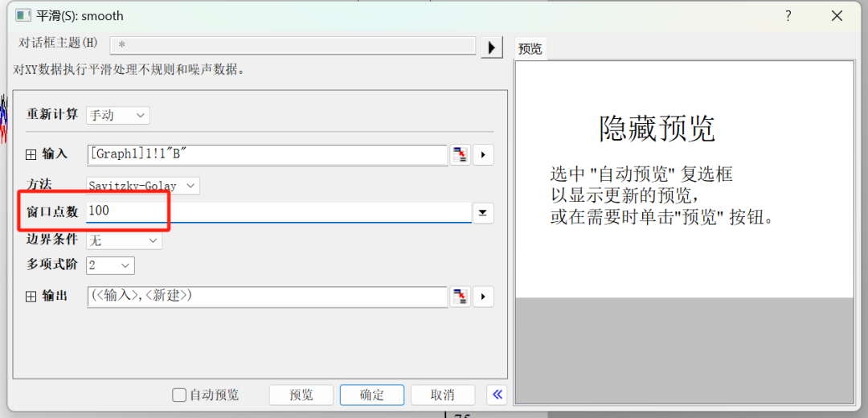
Task: Click the smooth dialog title bar icon
Action: (23, 16)
